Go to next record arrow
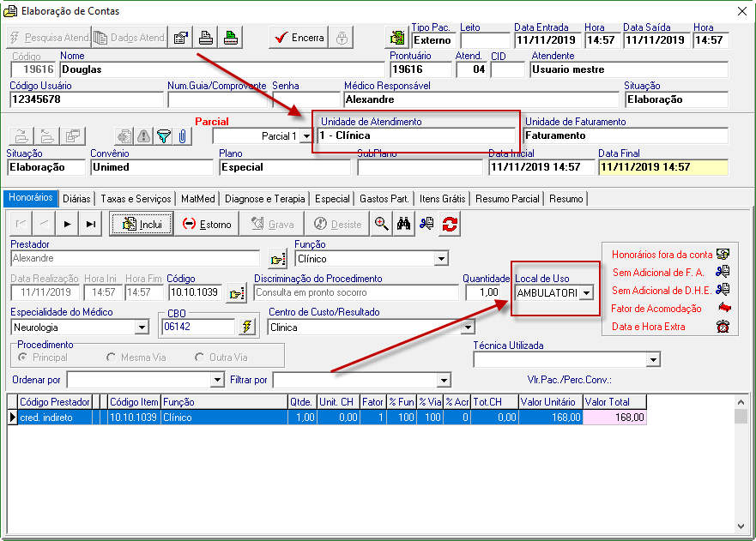The height and width of the screenshot is (541, 756). (x=68, y=224)
